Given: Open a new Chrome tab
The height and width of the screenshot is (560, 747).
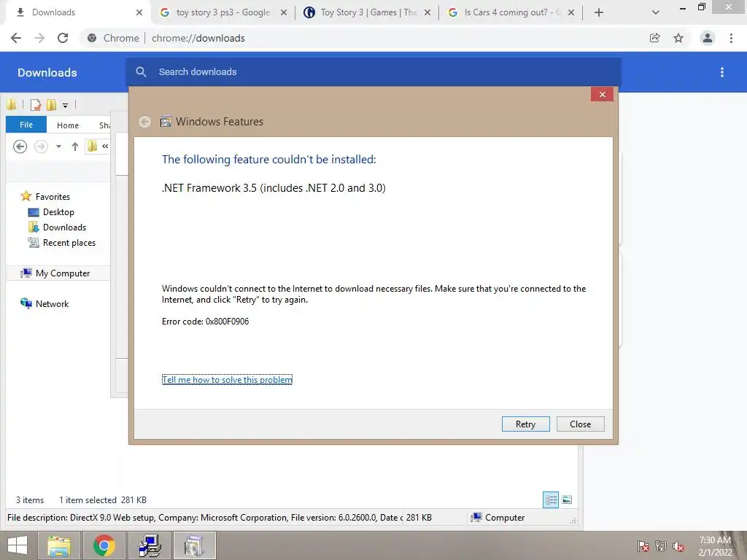Looking at the screenshot, I should pos(599,12).
